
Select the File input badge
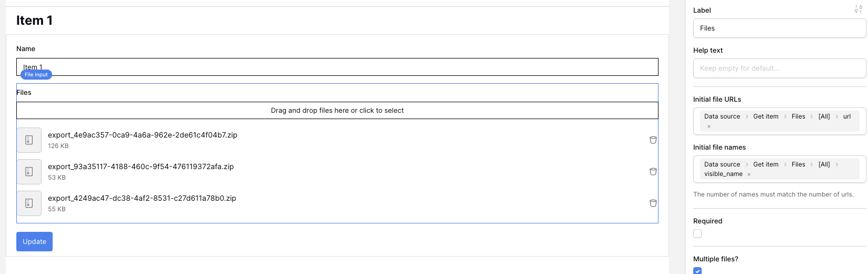tap(36, 75)
